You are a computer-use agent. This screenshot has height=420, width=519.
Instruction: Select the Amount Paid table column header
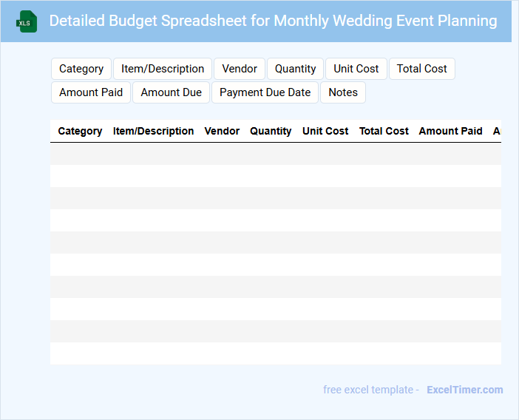[x=450, y=131]
